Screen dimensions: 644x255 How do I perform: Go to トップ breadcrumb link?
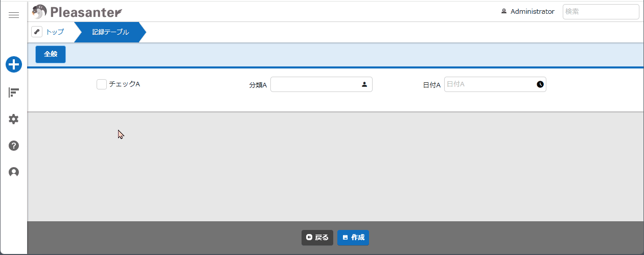[x=55, y=32]
